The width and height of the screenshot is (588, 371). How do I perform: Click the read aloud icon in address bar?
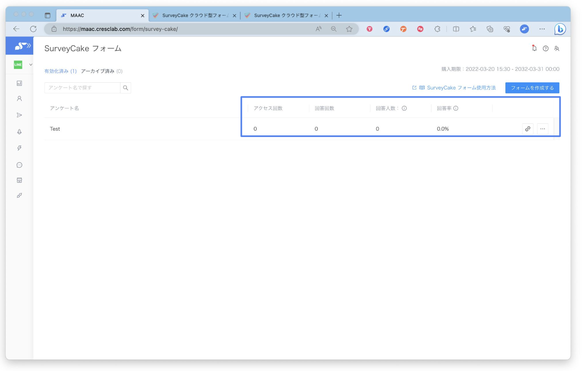click(318, 29)
